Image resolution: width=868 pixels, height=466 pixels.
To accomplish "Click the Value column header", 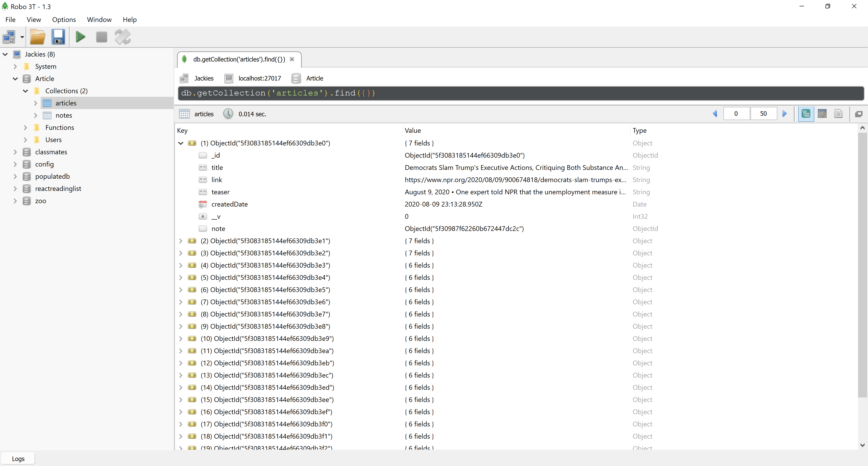I will [413, 131].
